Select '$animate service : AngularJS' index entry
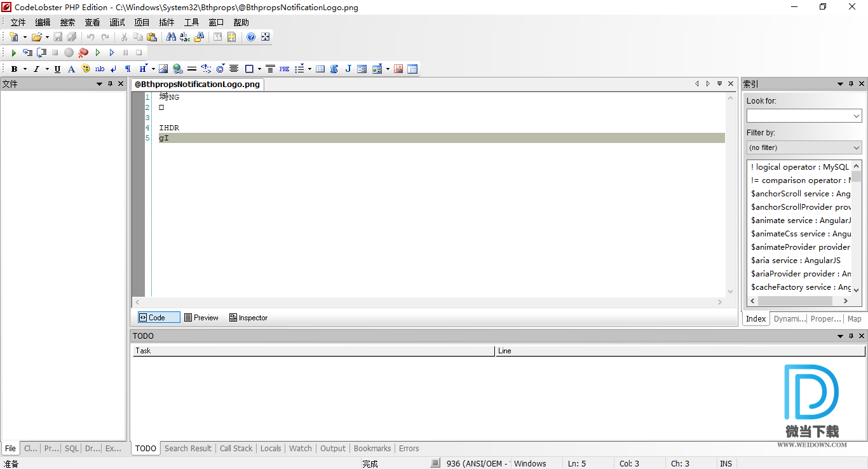868x469 pixels. [801, 221]
